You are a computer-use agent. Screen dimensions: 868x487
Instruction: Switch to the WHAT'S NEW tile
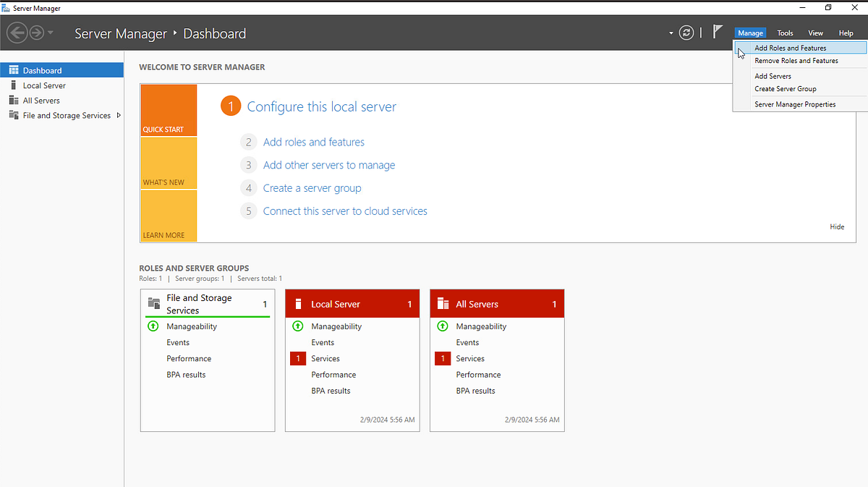pyautogui.click(x=169, y=163)
